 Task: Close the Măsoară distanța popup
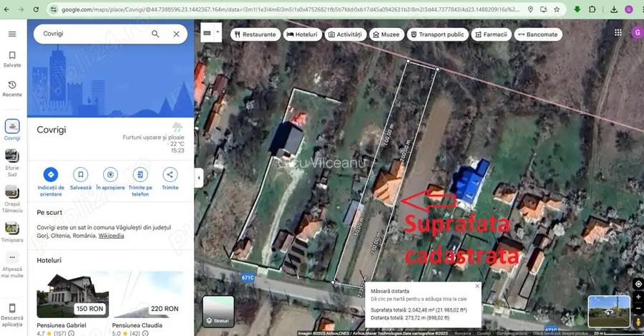point(477,286)
